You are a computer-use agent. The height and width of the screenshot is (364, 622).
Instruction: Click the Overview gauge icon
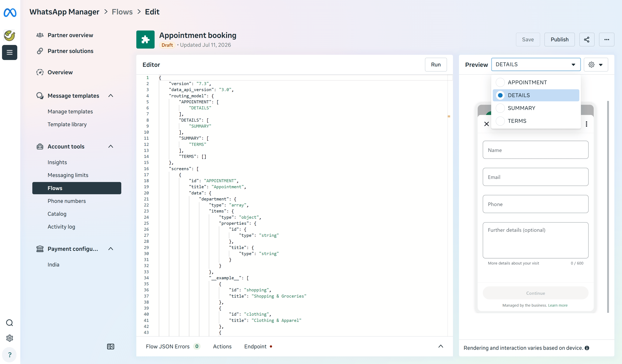click(x=40, y=72)
